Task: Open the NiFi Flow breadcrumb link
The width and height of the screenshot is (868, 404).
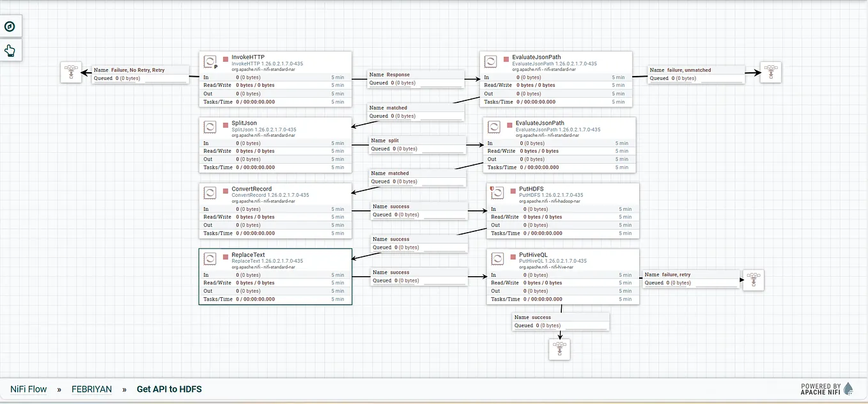Action: click(28, 389)
